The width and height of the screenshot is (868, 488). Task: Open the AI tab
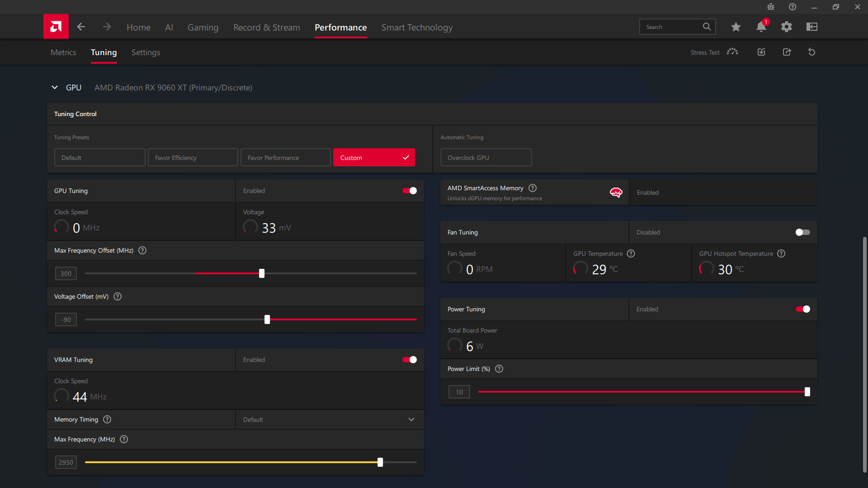point(169,28)
